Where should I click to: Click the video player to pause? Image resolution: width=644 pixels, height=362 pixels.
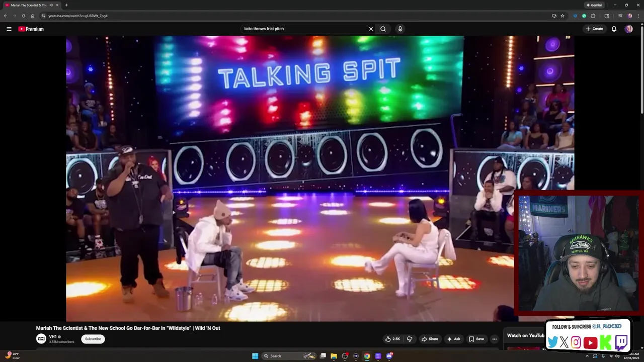point(320,178)
